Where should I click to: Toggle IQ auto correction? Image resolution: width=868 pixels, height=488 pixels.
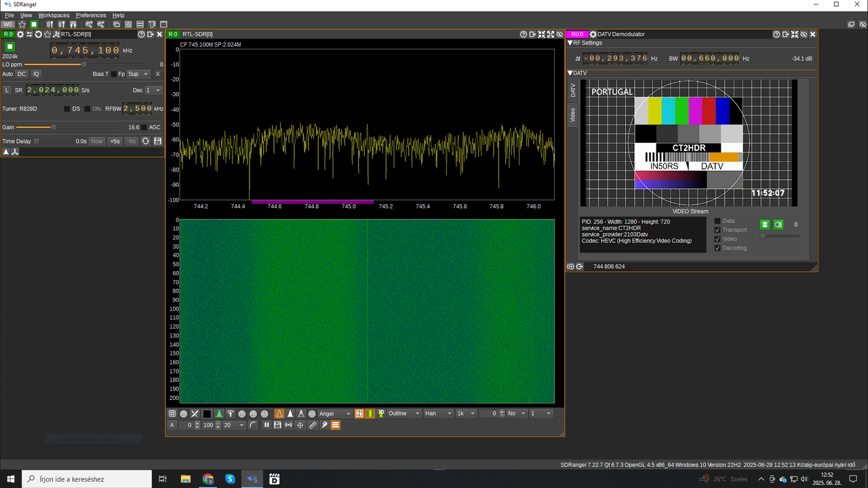(x=36, y=74)
